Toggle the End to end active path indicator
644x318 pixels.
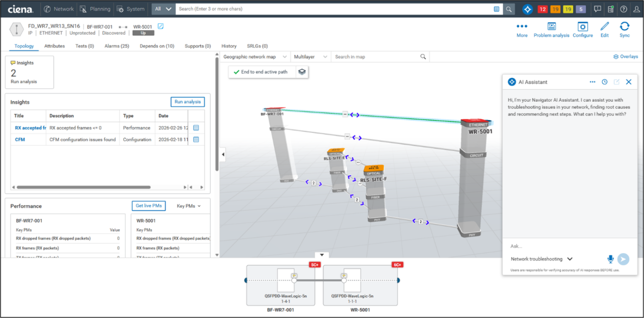(x=261, y=72)
